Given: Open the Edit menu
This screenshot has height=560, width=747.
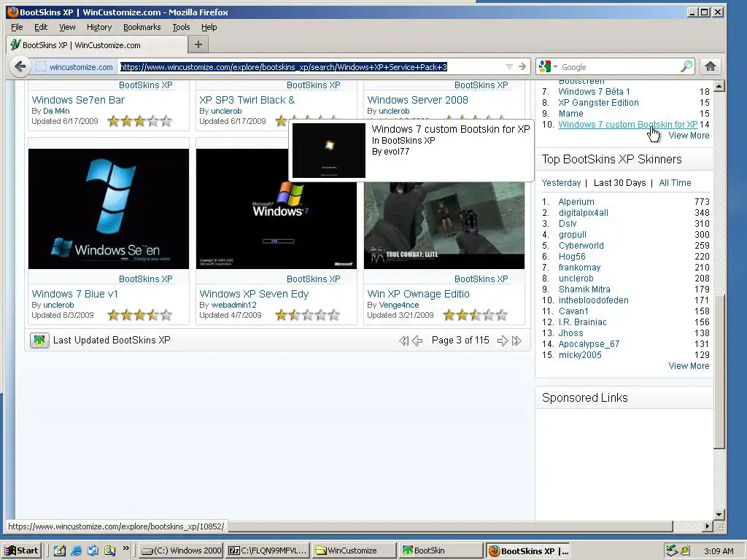Looking at the screenshot, I should click(x=41, y=27).
